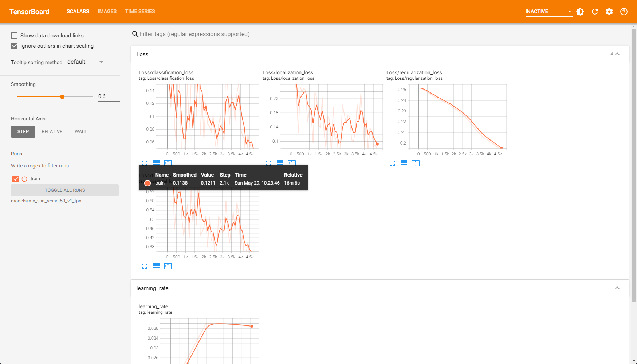Switch to the IMAGES tab
This screenshot has width=637, height=364.
click(x=107, y=12)
